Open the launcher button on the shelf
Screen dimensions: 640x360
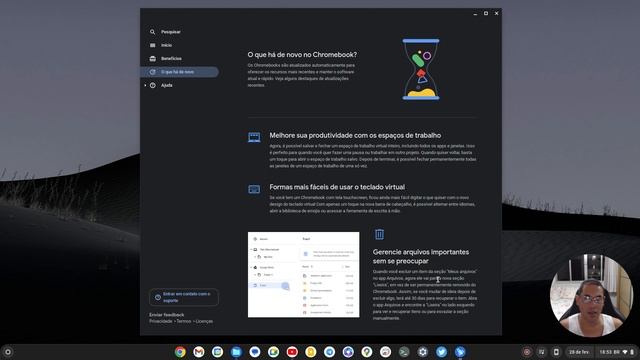pyautogui.click(x=7, y=352)
